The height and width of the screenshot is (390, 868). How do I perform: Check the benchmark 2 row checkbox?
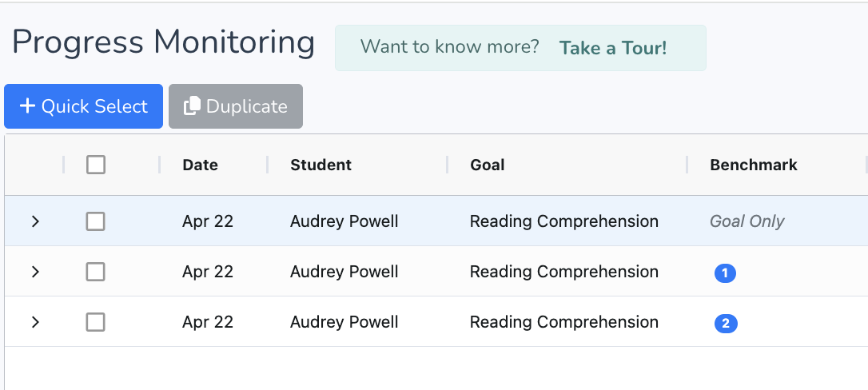(96, 322)
